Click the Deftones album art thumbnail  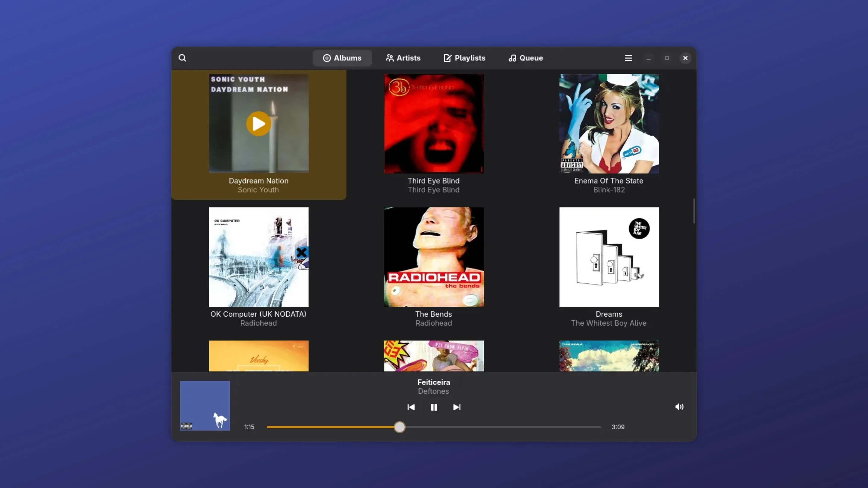[x=205, y=405]
